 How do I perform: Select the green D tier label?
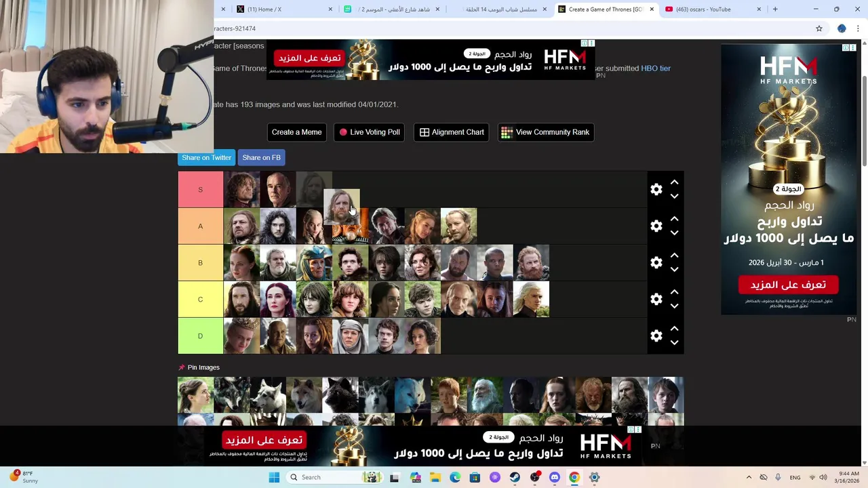(200, 336)
